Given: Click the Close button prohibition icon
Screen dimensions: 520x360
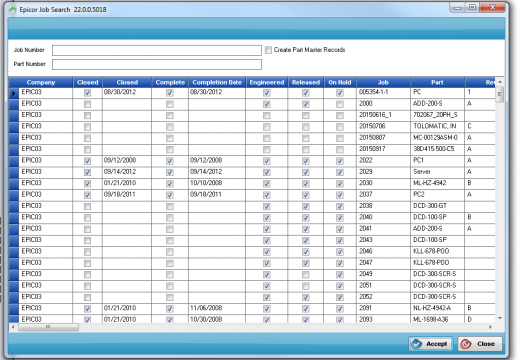Looking at the screenshot, I should (466, 344).
